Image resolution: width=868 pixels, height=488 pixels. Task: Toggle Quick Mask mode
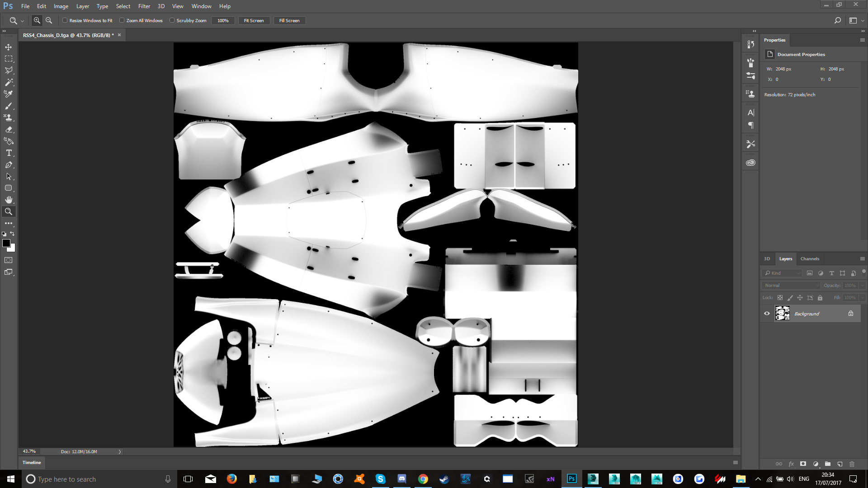point(9,260)
